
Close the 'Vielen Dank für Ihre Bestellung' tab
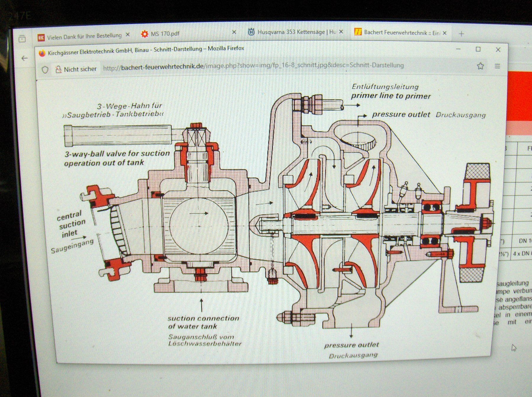[128, 35]
